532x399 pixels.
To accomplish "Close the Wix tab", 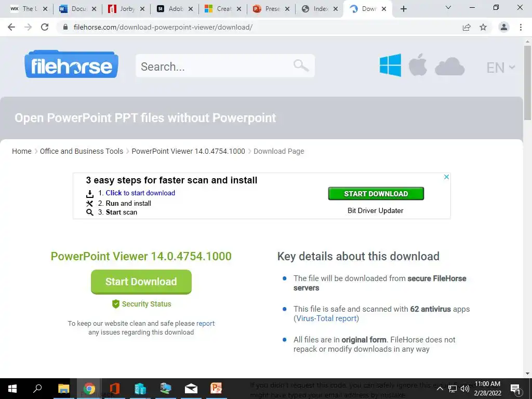I will (x=45, y=9).
